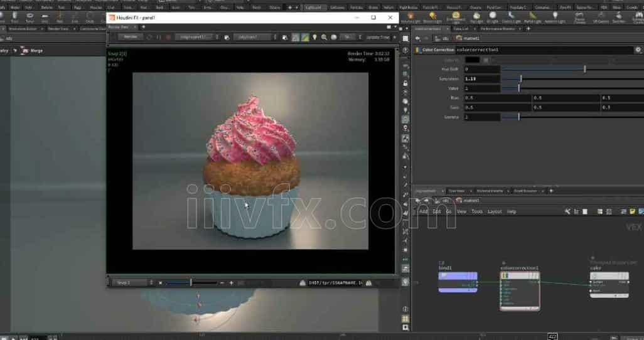Toggle the green preview button in render toolbar
Screen dimensions: 644x340
(x=305, y=37)
